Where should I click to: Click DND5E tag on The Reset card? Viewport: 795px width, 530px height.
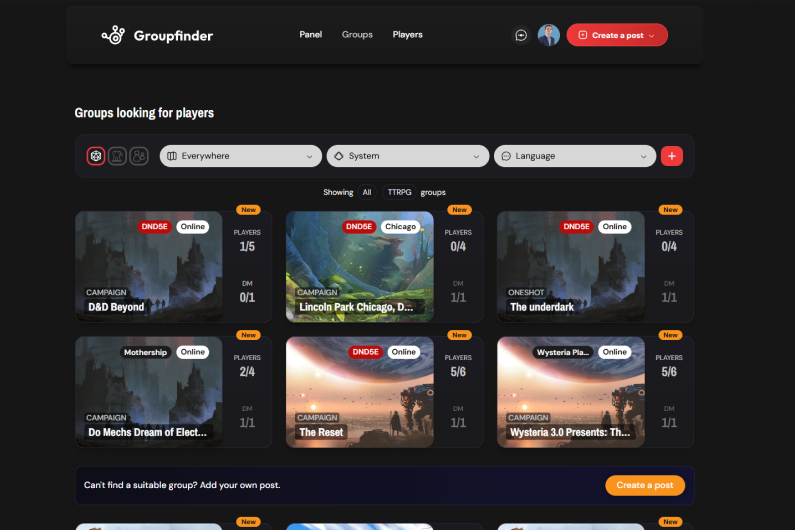pyautogui.click(x=366, y=352)
